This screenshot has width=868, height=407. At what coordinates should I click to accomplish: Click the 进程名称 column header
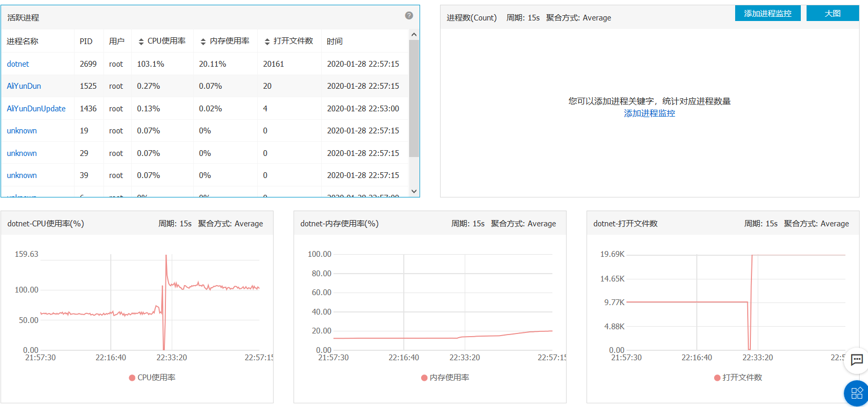[23, 41]
